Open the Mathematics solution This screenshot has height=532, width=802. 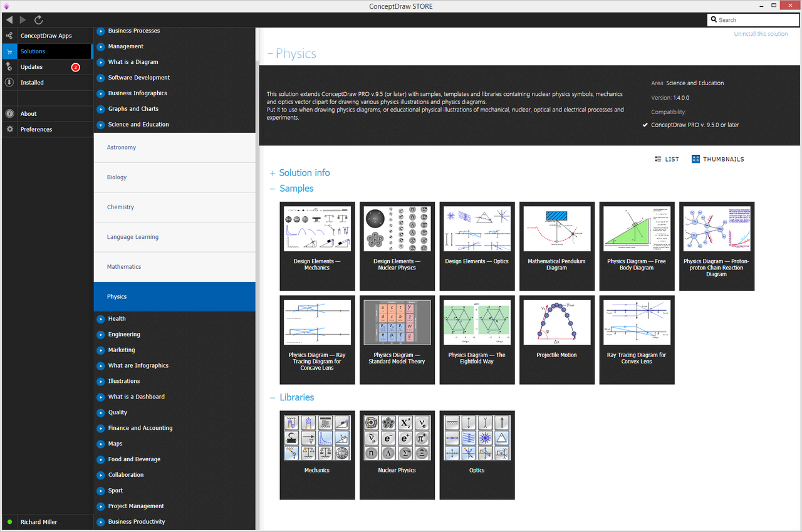coord(175,267)
